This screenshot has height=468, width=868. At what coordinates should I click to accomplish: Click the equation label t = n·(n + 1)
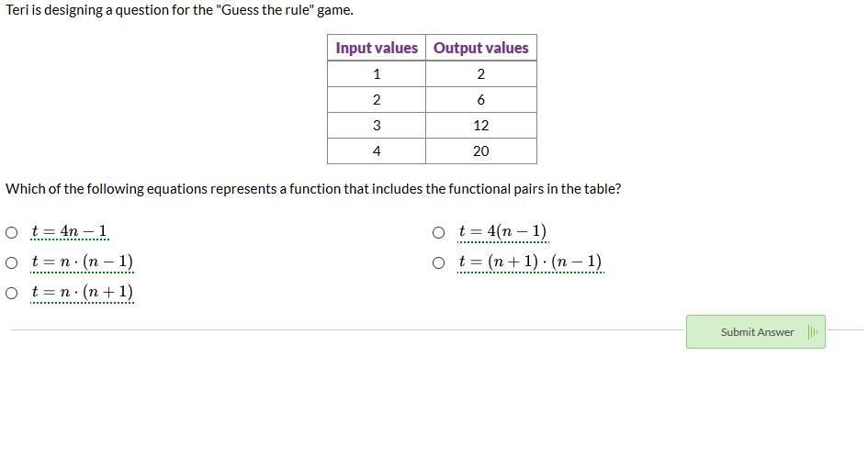point(82,292)
